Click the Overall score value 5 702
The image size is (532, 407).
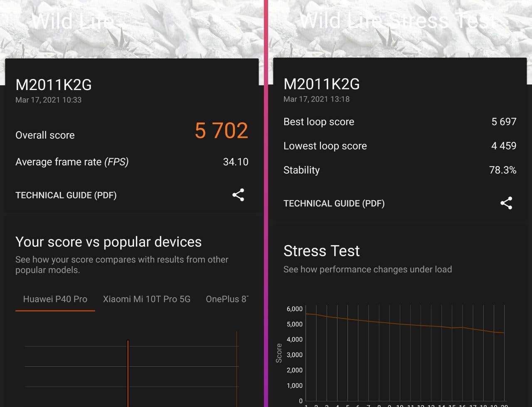[x=221, y=131]
